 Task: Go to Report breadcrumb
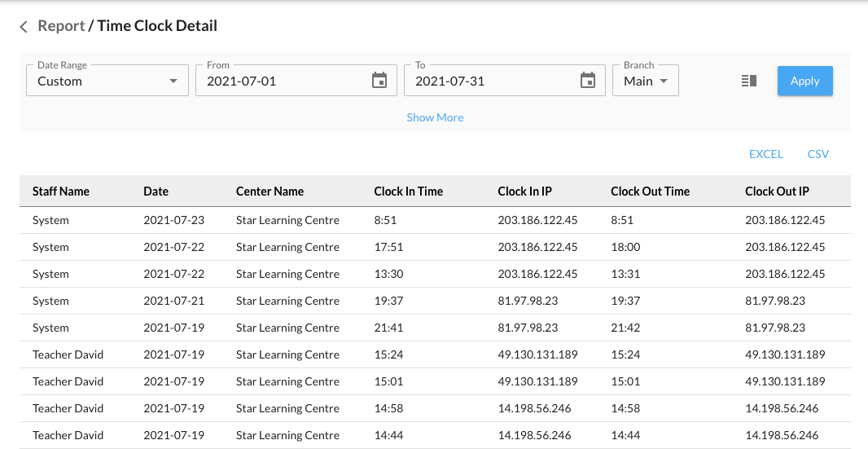pos(61,26)
